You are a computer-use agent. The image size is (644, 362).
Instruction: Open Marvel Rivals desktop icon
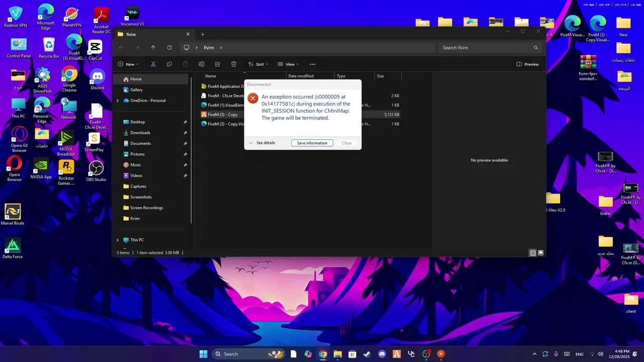coord(13,214)
